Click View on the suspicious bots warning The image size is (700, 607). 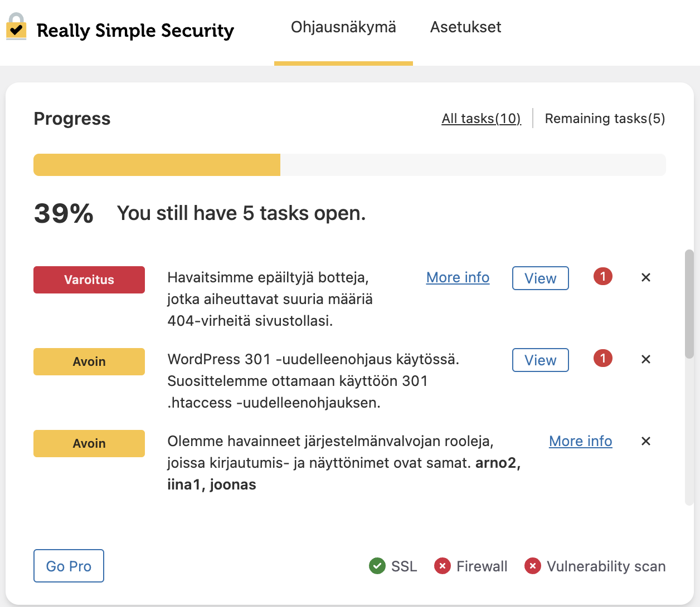540,278
